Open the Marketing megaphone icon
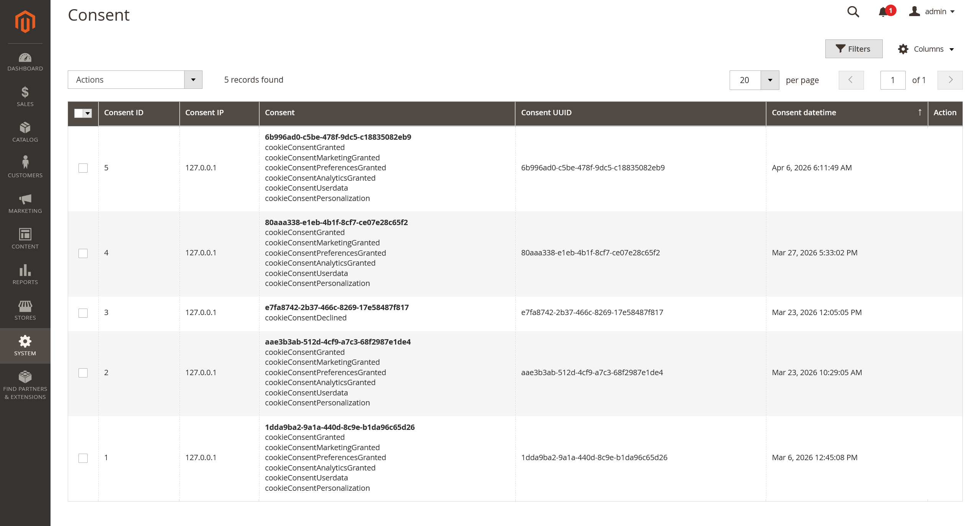The image size is (980, 526). [25, 199]
